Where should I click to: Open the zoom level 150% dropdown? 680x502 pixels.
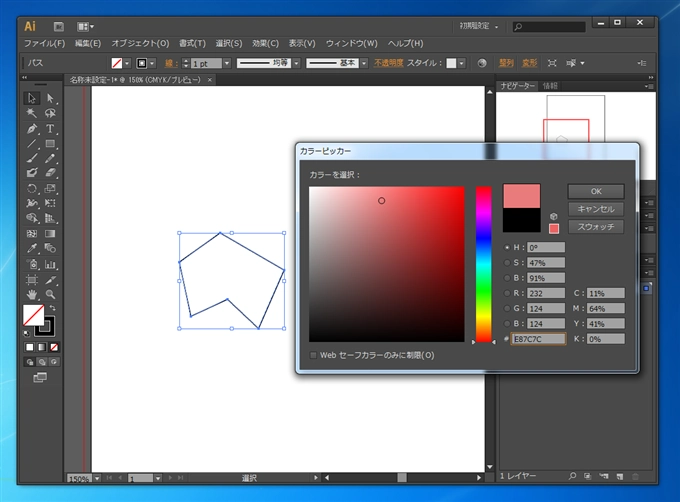tap(97, 478)
